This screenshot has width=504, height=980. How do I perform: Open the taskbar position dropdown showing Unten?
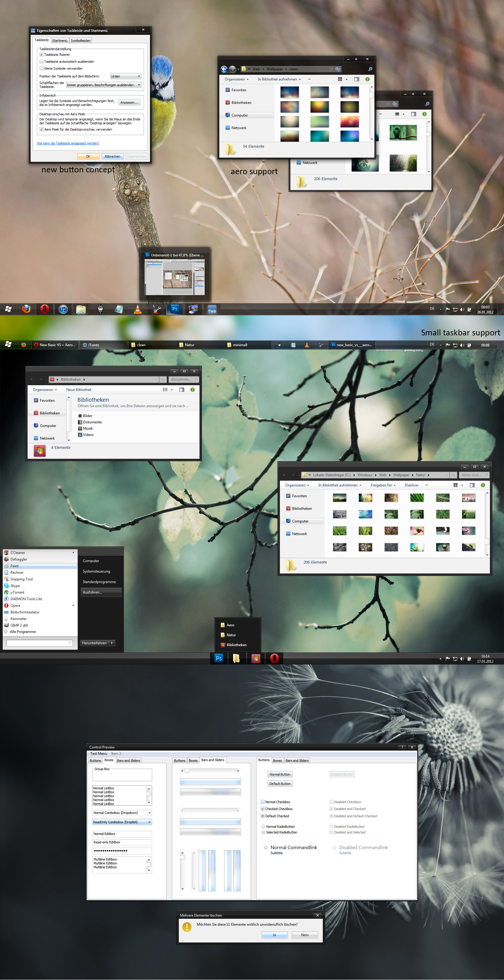[126, 76]
